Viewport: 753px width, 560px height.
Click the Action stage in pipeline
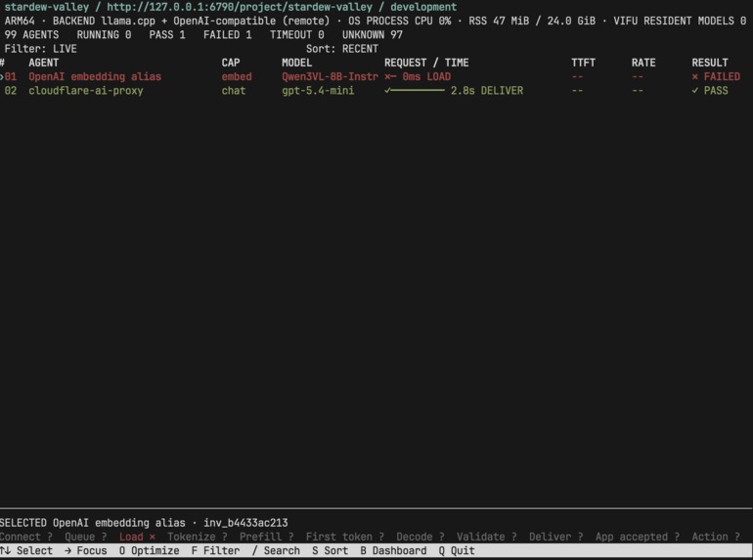[x=716, y=537]
